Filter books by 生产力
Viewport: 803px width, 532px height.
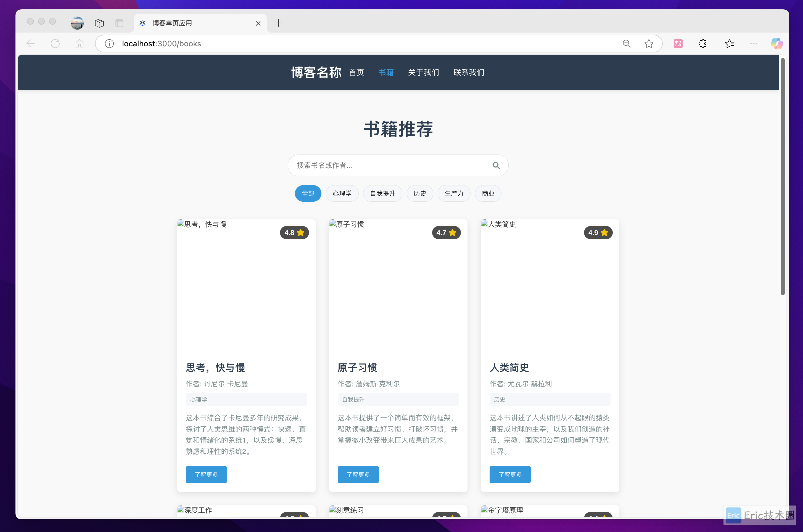(x=454, y=193)
